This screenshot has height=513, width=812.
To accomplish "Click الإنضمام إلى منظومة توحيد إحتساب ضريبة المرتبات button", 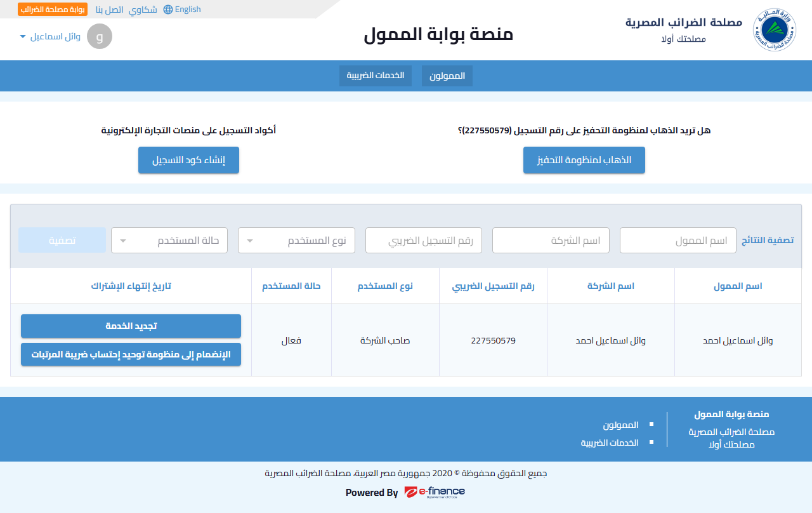I will 131,354.
